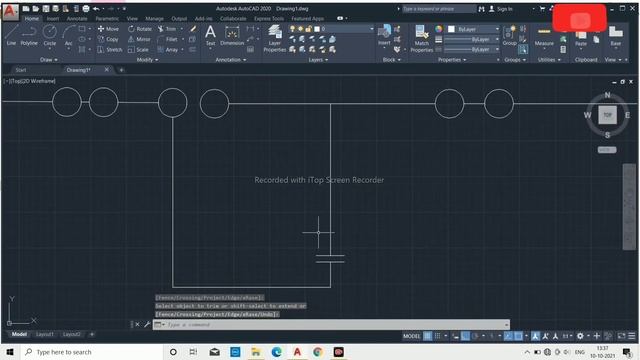
Task: Open the Layout1 tab
Action: coord(44,334)
